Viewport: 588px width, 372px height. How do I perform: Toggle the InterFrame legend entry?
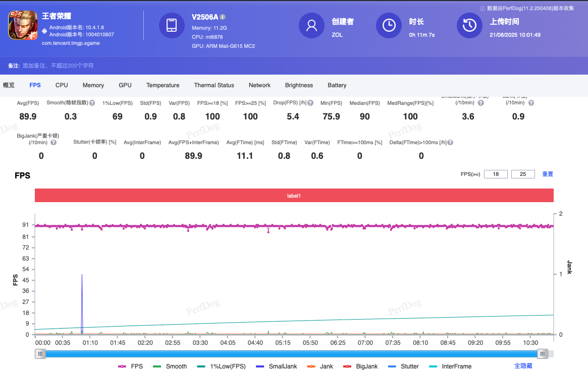coord(450,366)
